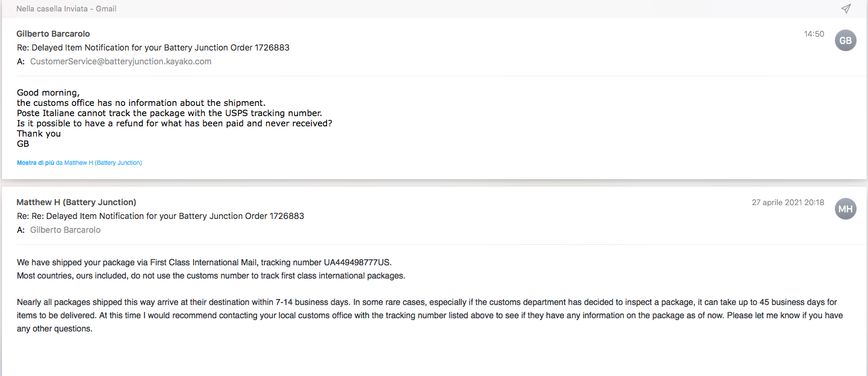Click the GB sender avatar
This screenshot has height=376, width=868.
(x=845, y=40)
